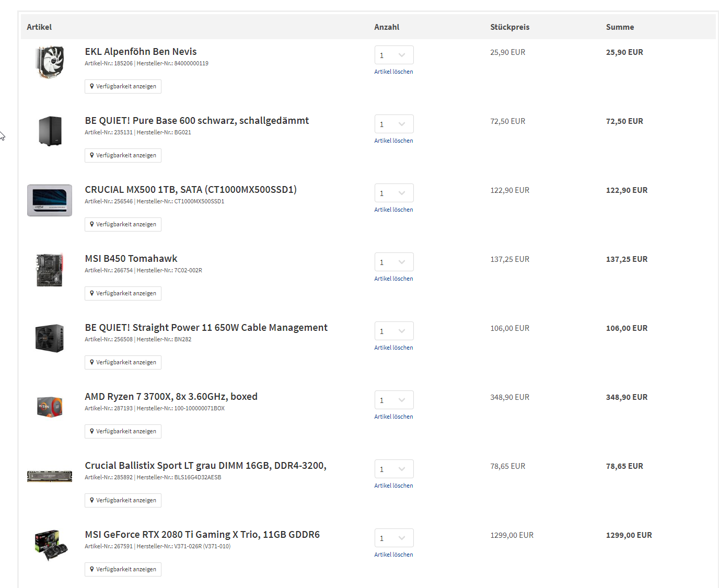Open the MSI B450 Tomahawk product title
The height and width of the screenshot is (588, 719).
click(131, 259)
